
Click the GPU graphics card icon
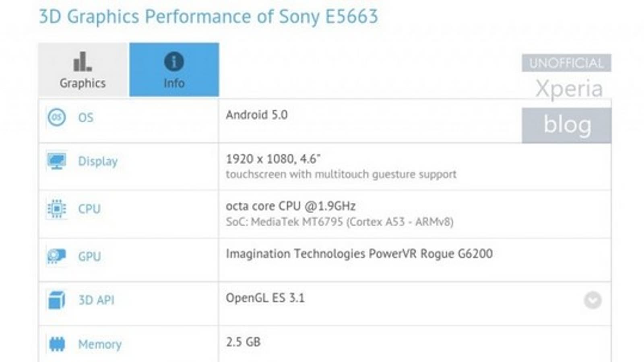pyautogui.click(x=56, y=256)
